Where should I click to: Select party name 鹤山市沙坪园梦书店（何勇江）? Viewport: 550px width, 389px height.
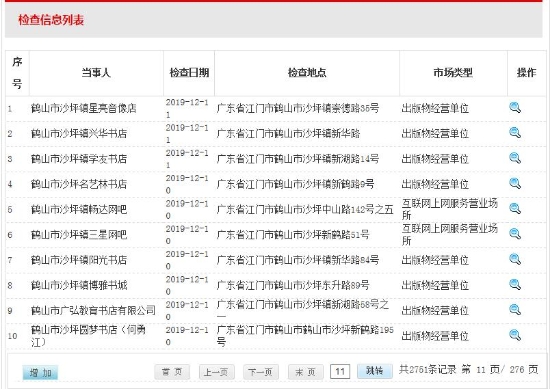[x=88, y=336]
